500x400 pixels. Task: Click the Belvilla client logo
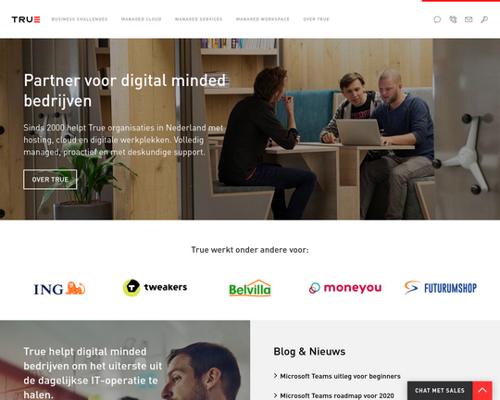point(250,288)
